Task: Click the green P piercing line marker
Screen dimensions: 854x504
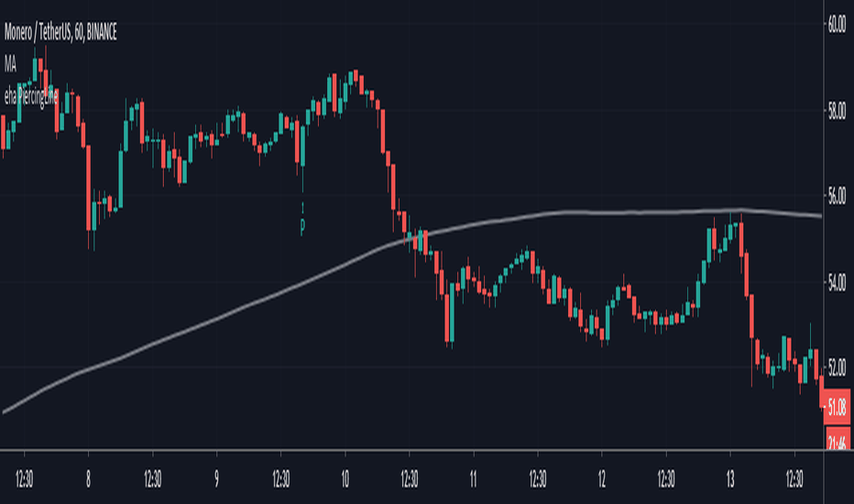Action: pos(302,227)
